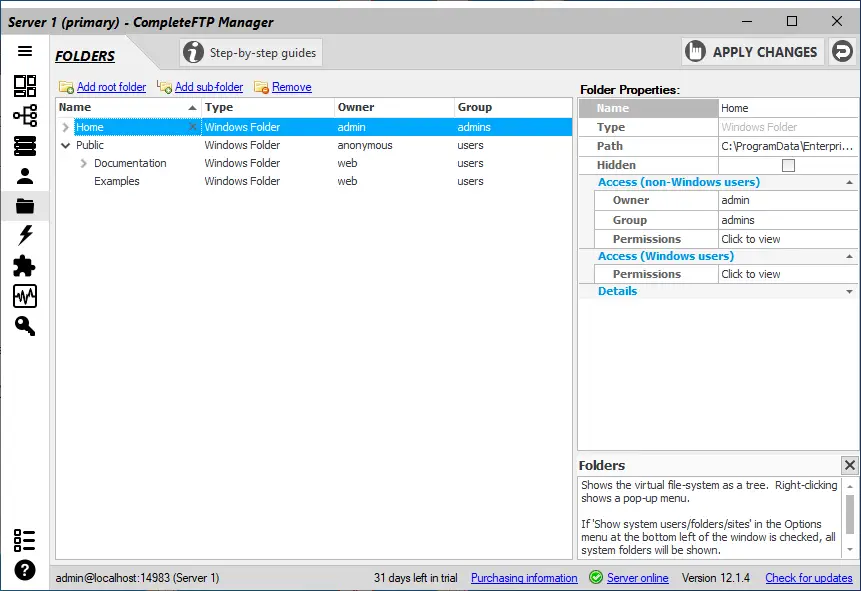
Task: Select the Documentation folder row
Action: 314,164
